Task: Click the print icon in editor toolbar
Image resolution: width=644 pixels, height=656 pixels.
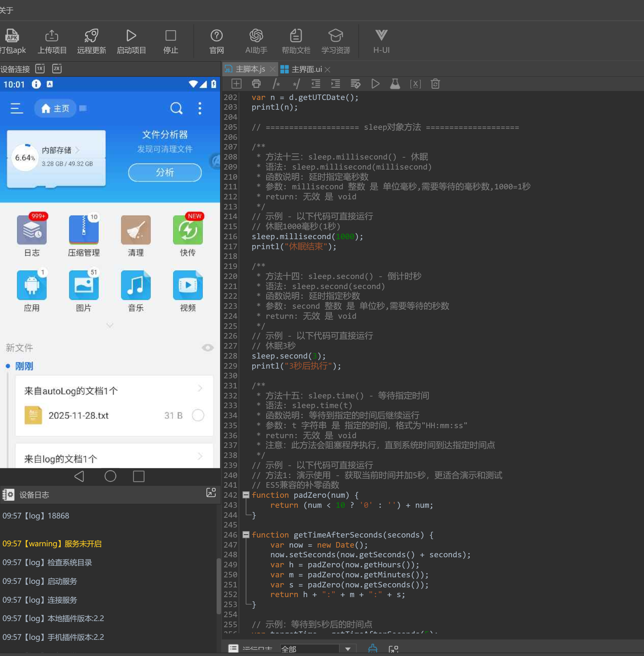Action: (256, 83)
